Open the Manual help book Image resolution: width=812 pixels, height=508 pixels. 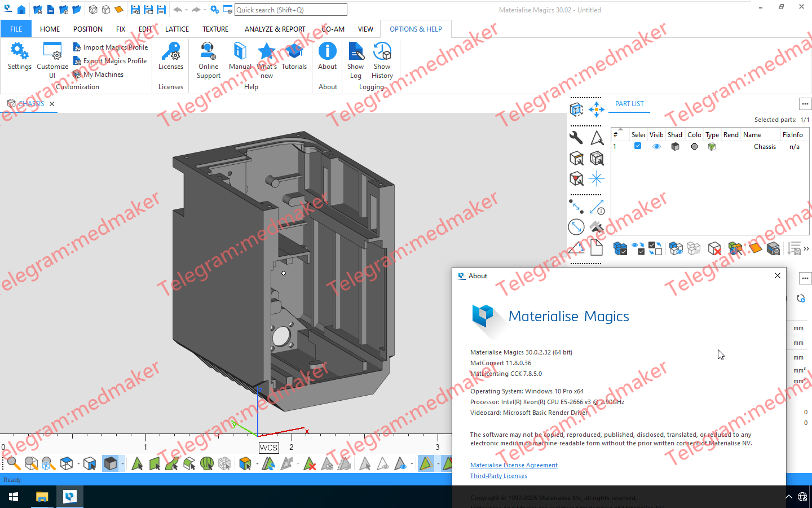pos(240,56)
